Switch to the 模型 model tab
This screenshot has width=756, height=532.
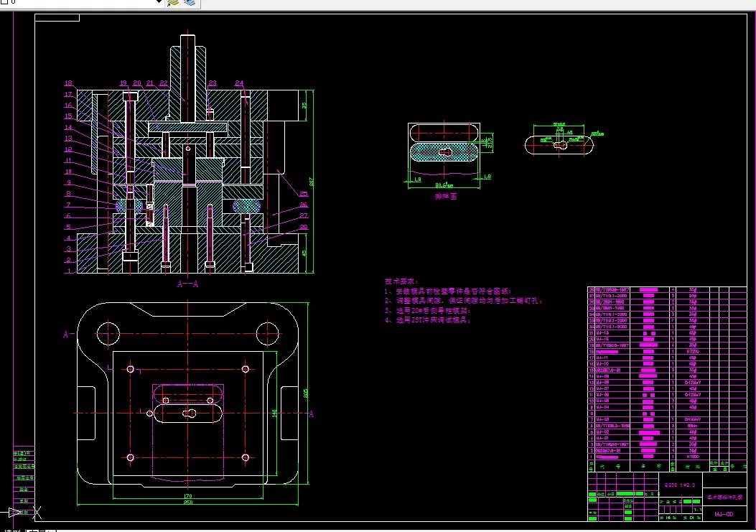tap(11, 530)
